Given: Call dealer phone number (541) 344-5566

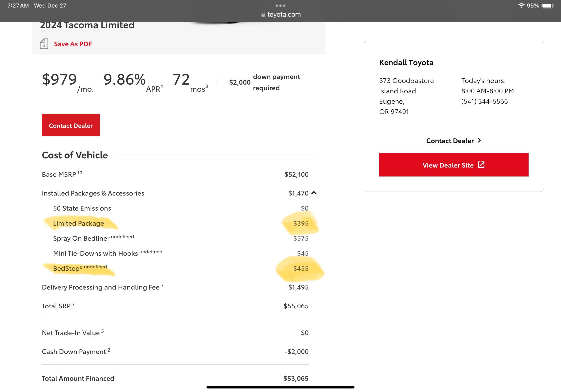Looking at the screenshot, I should [484, 101].
